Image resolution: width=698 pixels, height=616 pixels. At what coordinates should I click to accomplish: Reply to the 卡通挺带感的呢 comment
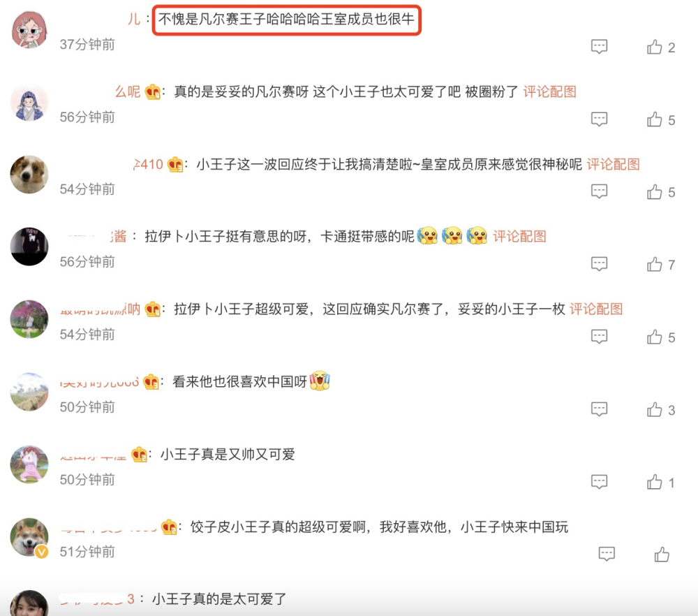click(599, 264)
